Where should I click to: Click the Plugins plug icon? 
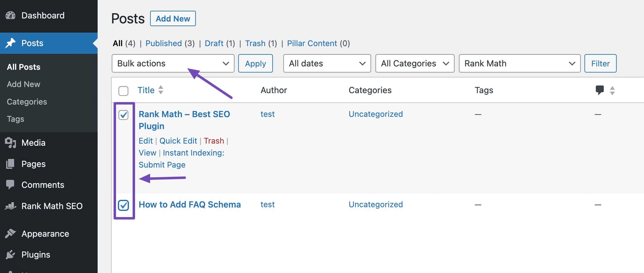click(10, 255)
